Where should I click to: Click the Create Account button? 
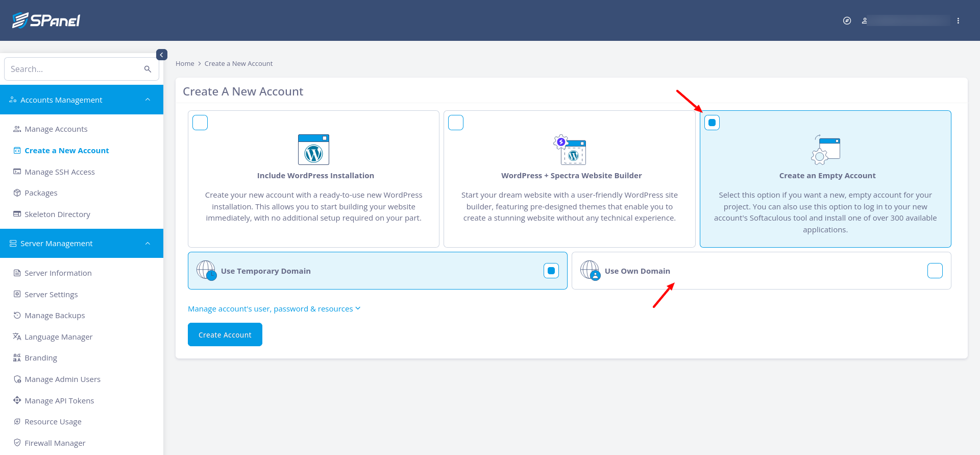(225, 334)
